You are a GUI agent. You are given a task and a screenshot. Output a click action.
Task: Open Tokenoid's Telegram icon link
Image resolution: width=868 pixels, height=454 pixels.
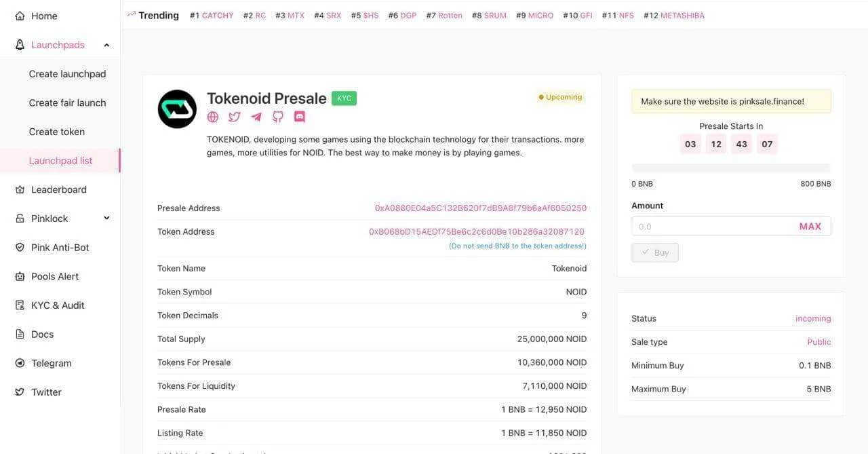coord(256,117)
